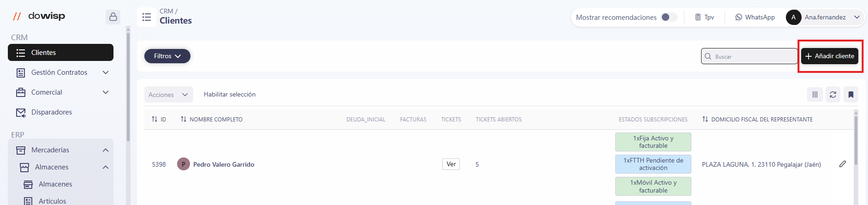Click the list menu icon beside breadcrumb

[147, 17]
